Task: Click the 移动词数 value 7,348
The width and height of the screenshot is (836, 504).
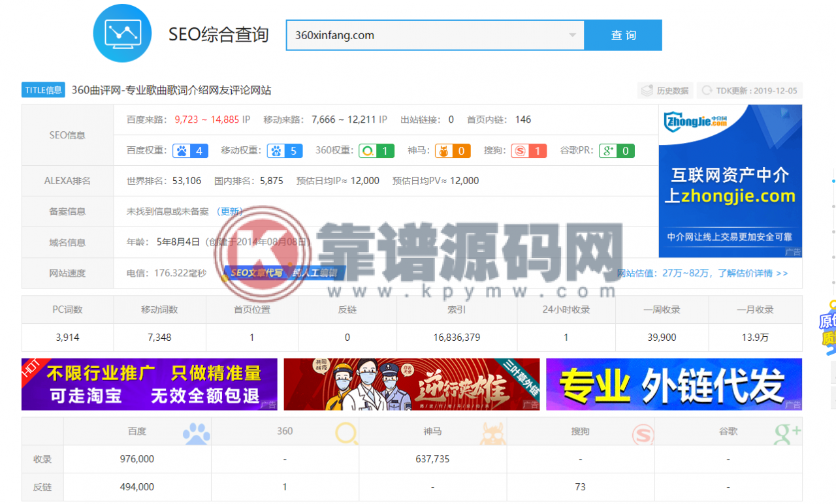Action: click(159, 338)
